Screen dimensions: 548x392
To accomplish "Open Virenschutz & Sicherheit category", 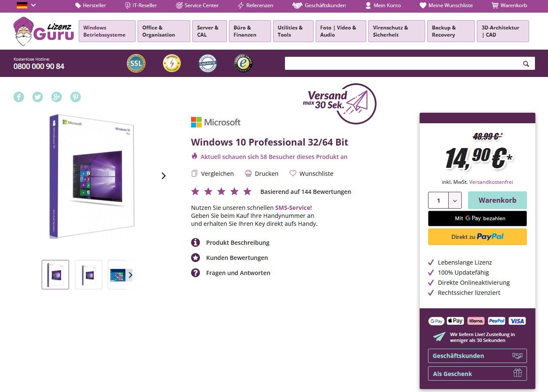I will pos(396,31).
